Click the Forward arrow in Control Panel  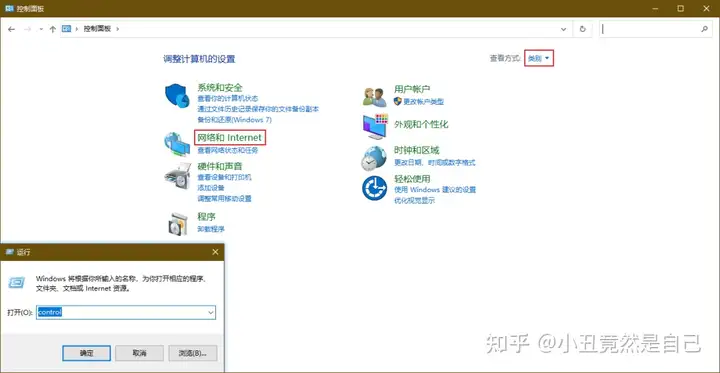click(x=27, y=29)
